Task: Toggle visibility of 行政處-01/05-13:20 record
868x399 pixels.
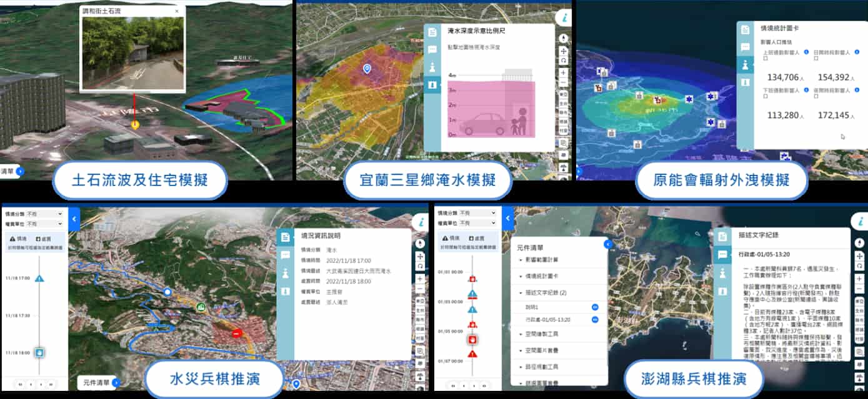Action: (595, 320)
